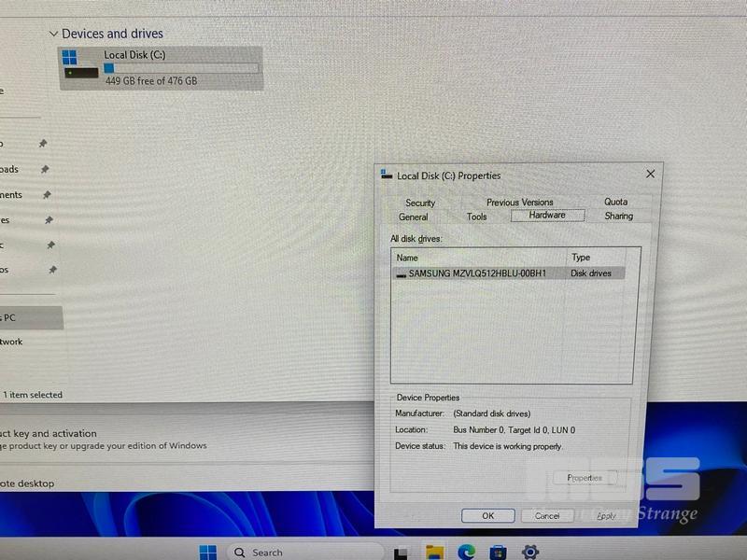
Task: Click the drive icon beside SAMSUNG entry
Action: [402, 274]
